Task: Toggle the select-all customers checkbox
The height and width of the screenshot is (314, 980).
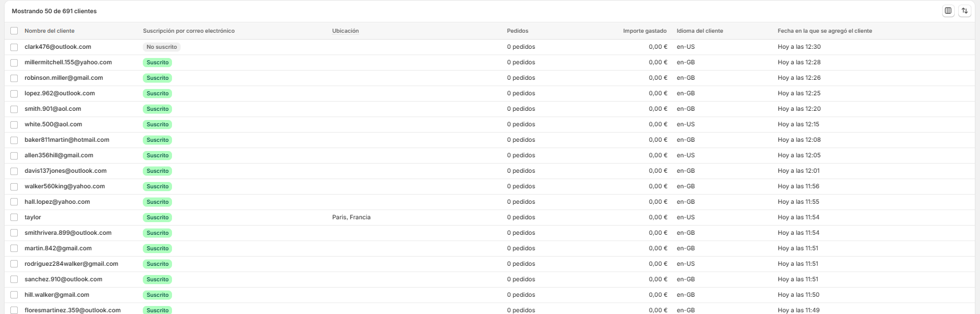Action: [x=14, y=31]
